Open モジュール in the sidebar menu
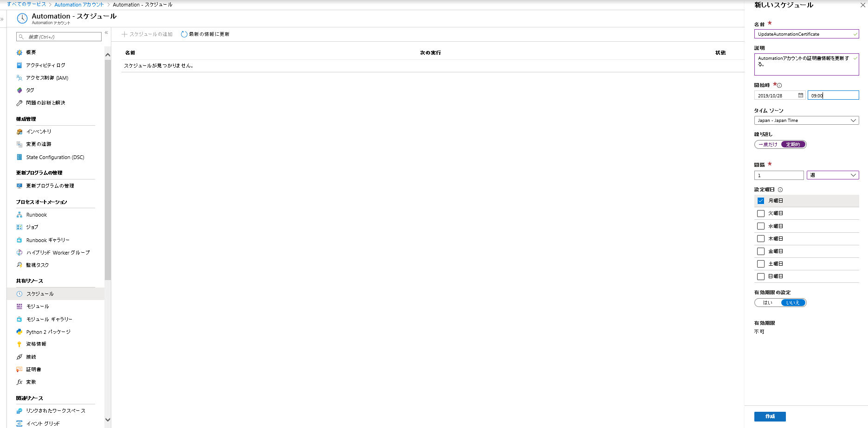Image resolution: width=868 pixels, height=428 pixels. (x=38, y=307)
